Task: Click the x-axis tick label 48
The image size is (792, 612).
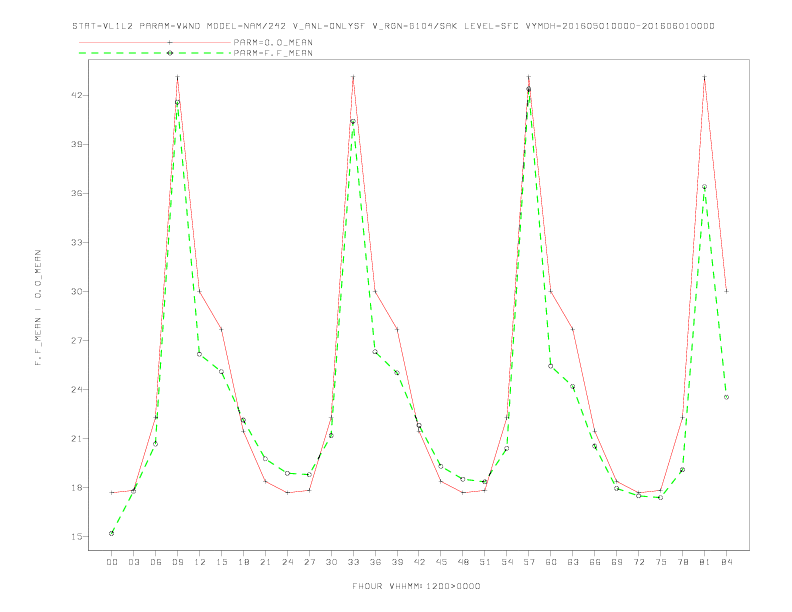Action: point(463,562)
